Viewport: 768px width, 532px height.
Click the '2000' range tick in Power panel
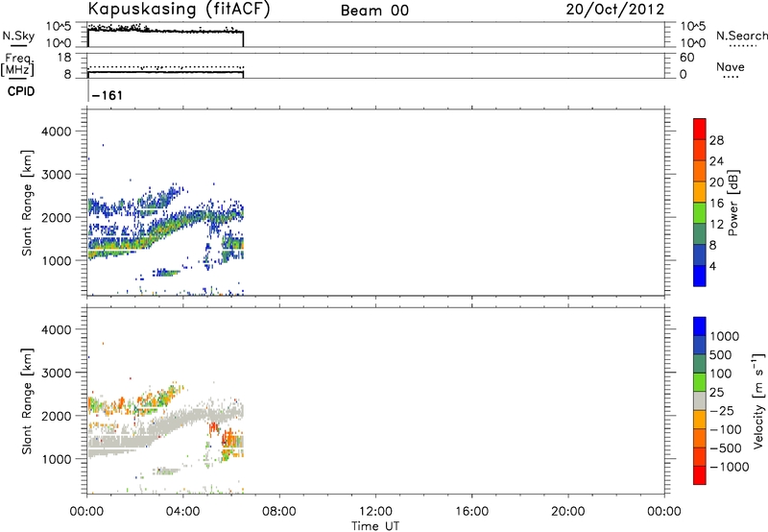pyautogui.click(x=57, y=217)
